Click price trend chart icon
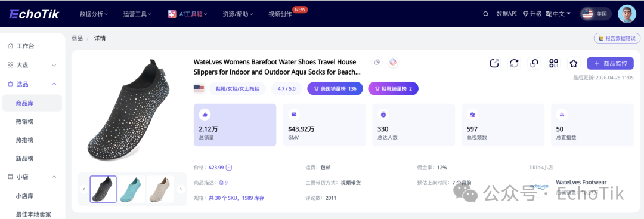This screenshot has height=219, width=644. [229, 168]
